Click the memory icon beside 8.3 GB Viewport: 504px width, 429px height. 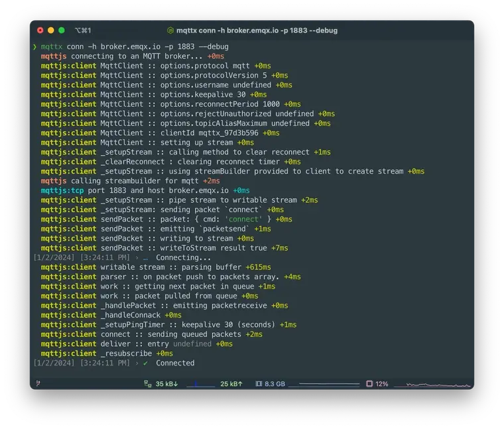259,384
